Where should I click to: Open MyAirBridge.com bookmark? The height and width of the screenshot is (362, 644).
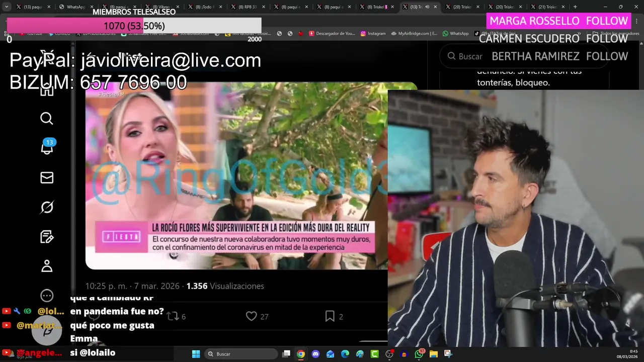tap(414, 34)
